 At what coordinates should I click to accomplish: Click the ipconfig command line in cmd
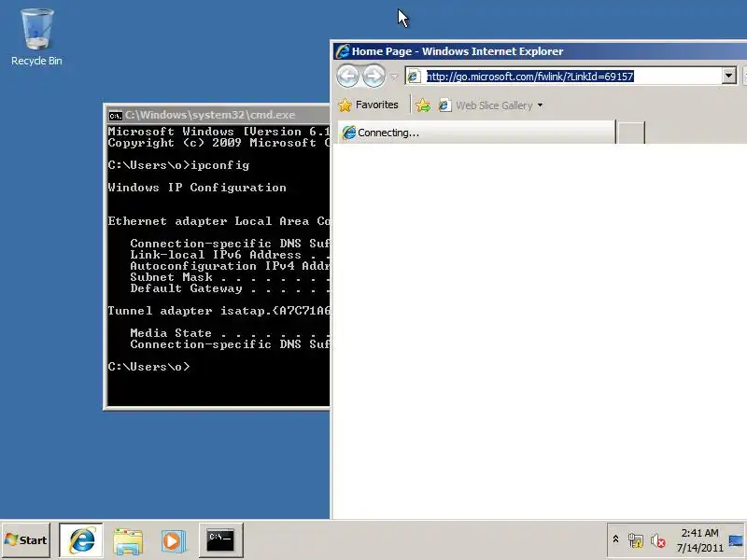178,165
